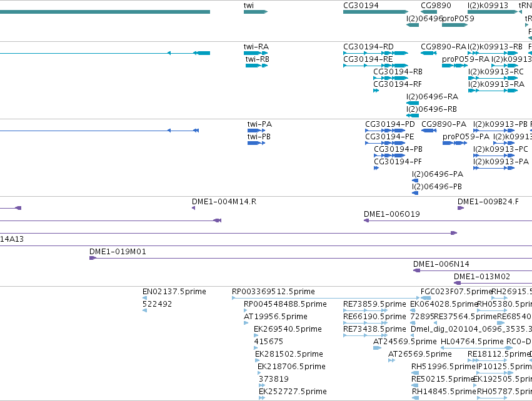Select transcript proPO59-RA

tap(454, 66)
